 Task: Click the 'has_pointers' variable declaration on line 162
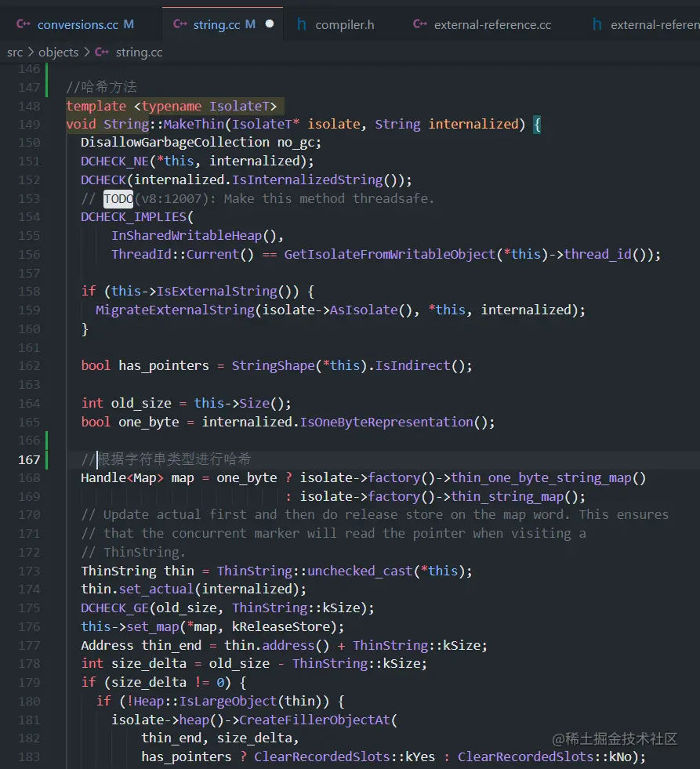[x=164, y=366]
